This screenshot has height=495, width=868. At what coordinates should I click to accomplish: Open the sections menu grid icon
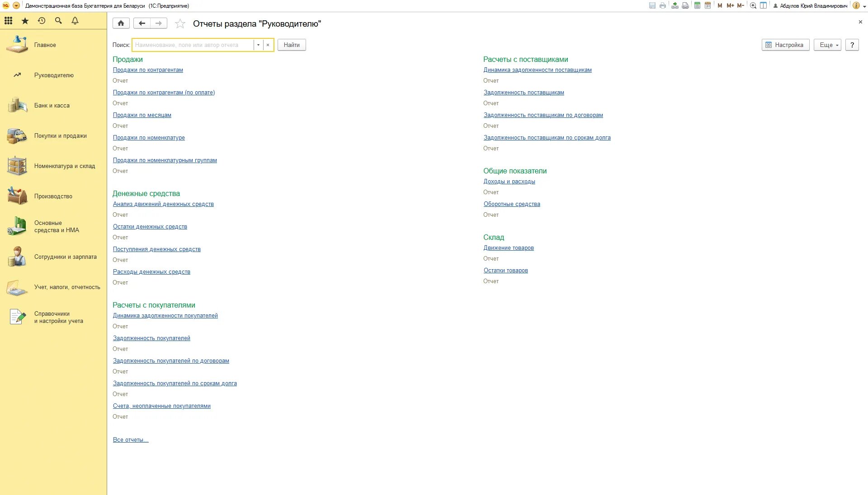click(8, 21)
